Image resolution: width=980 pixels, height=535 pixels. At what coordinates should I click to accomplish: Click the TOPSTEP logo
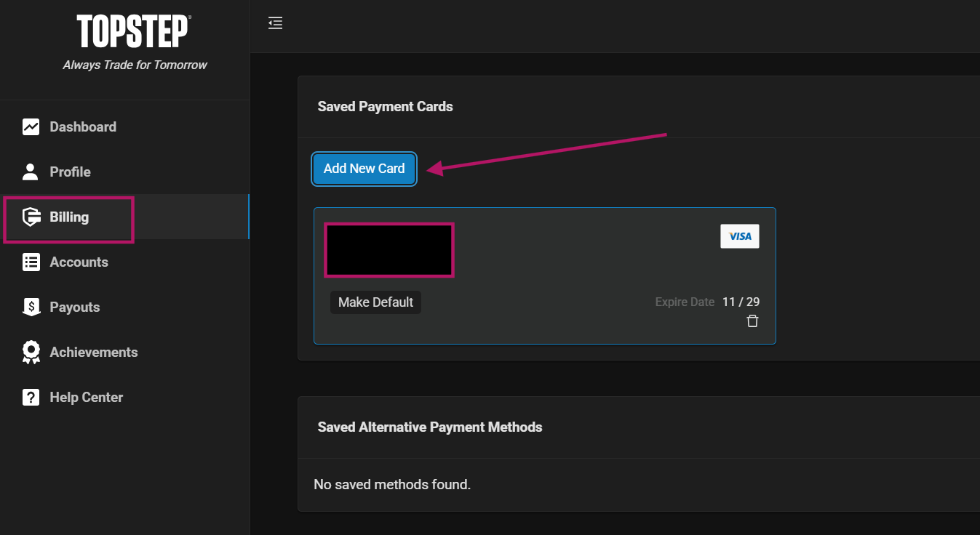click(x=133, y=32)
